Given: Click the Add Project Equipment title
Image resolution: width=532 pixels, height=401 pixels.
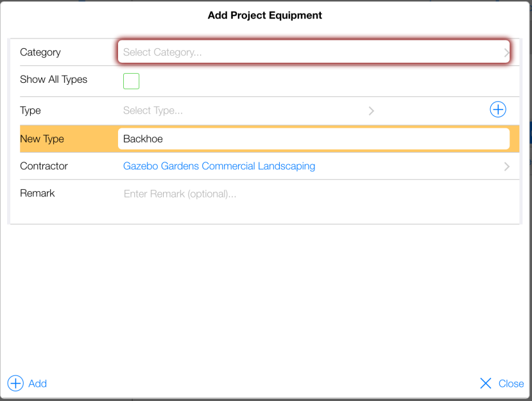Looking at the screenshot, I should 265,15.
